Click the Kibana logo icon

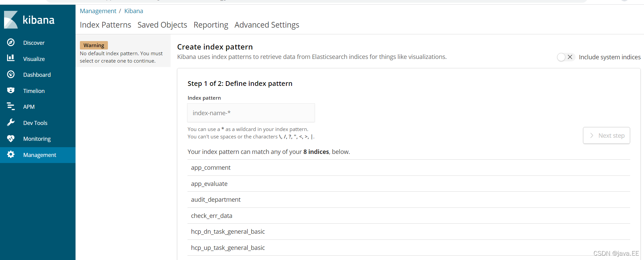click(11, 20)
